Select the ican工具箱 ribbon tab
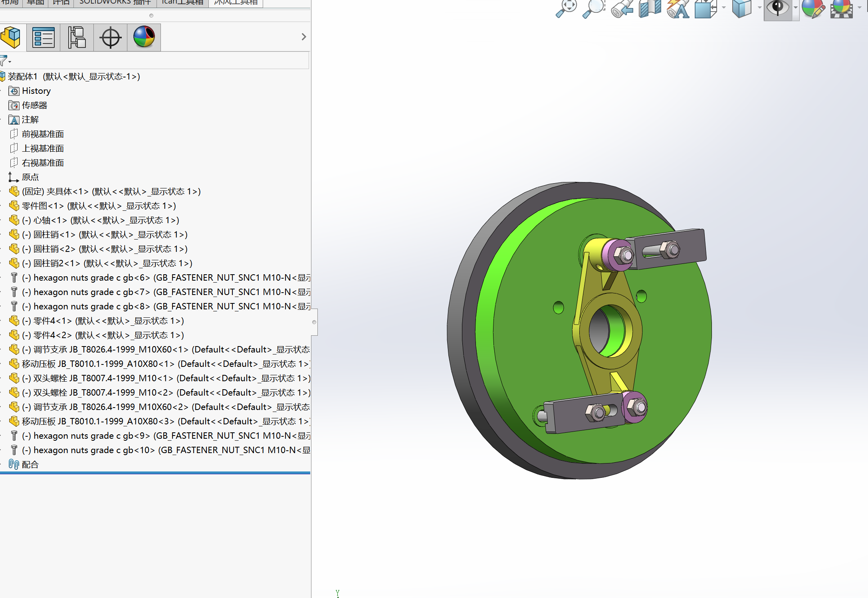This screenshot has width=868, height=598. (183, 2)
